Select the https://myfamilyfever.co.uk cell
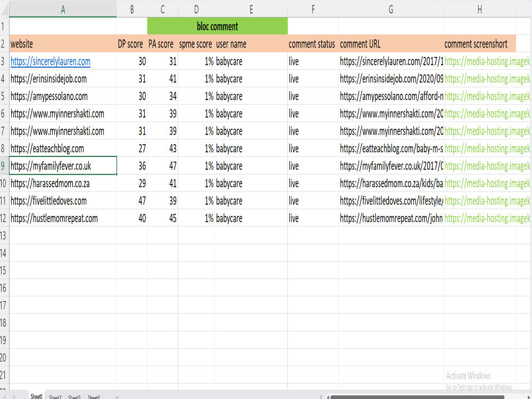This screenshot has width=532, height=399. 63,166
